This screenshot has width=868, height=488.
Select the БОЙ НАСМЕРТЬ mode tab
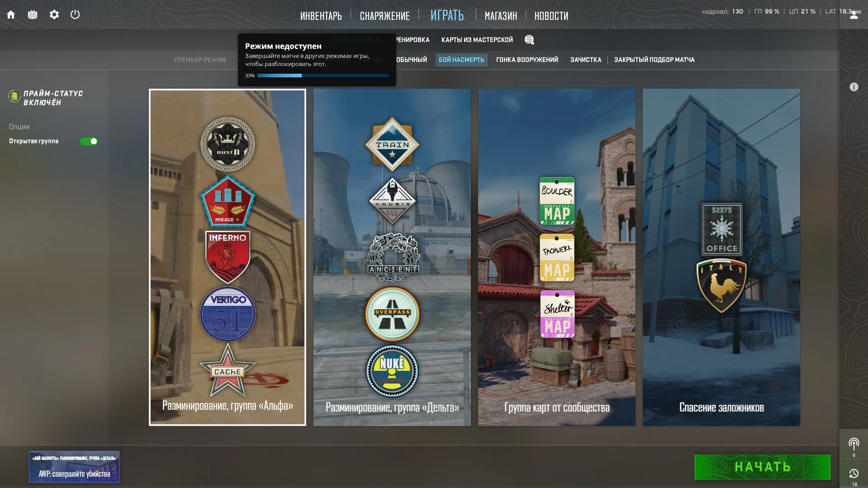461,60
